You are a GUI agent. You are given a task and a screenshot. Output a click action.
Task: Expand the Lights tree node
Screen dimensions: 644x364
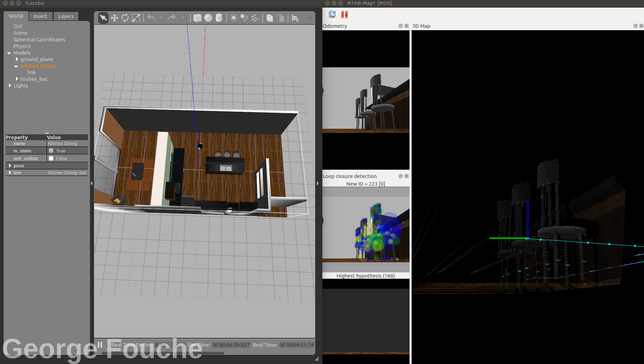[10, 86]
